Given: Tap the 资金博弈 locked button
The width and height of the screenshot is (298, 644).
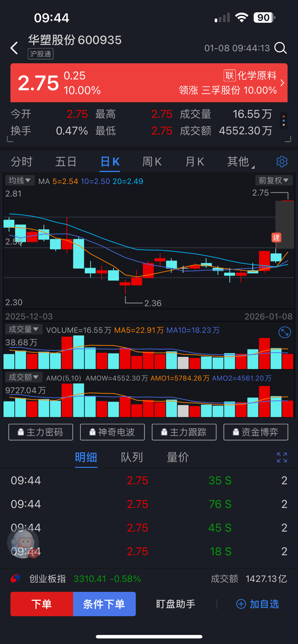Looking at the screenshot, I should (256, 432).
